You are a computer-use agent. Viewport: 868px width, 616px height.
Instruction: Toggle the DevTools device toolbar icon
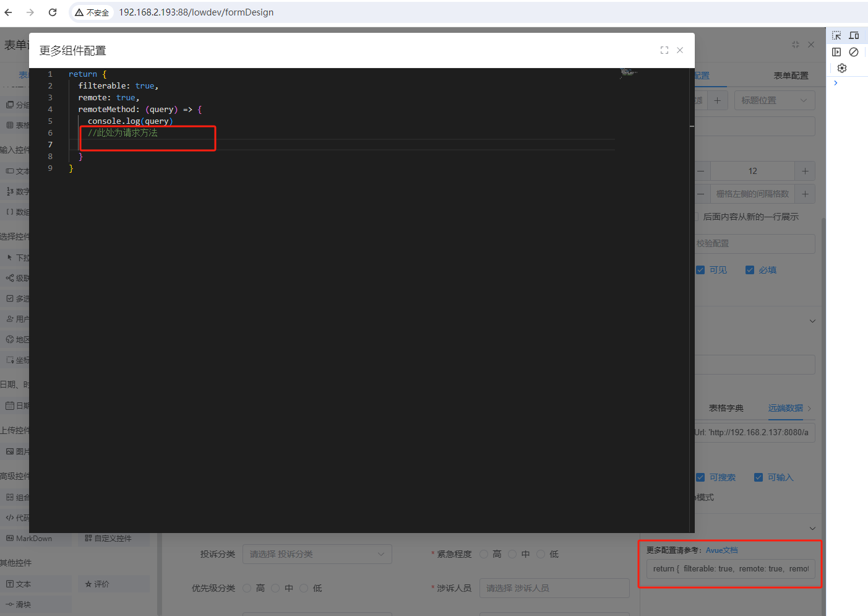tap(854, 36)
